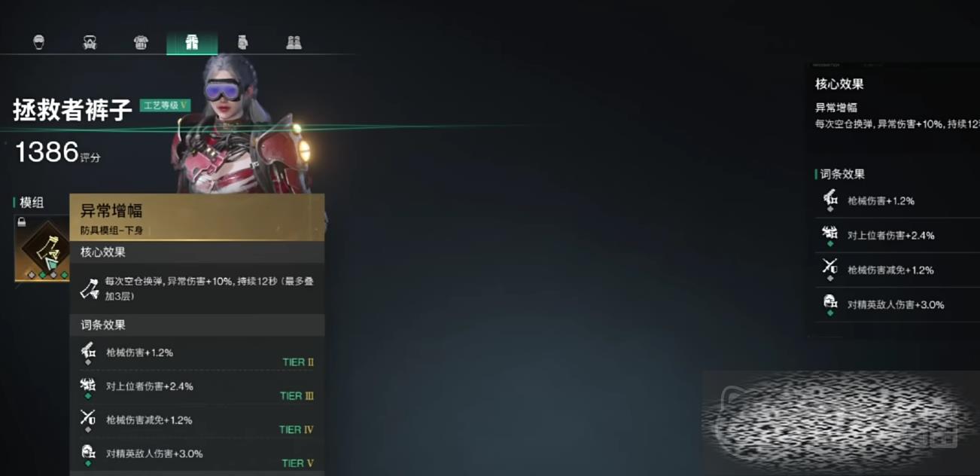The image size is (980, 476).
Task: Click the 工艺等级 V badge
Action: [x=165, y=105]
